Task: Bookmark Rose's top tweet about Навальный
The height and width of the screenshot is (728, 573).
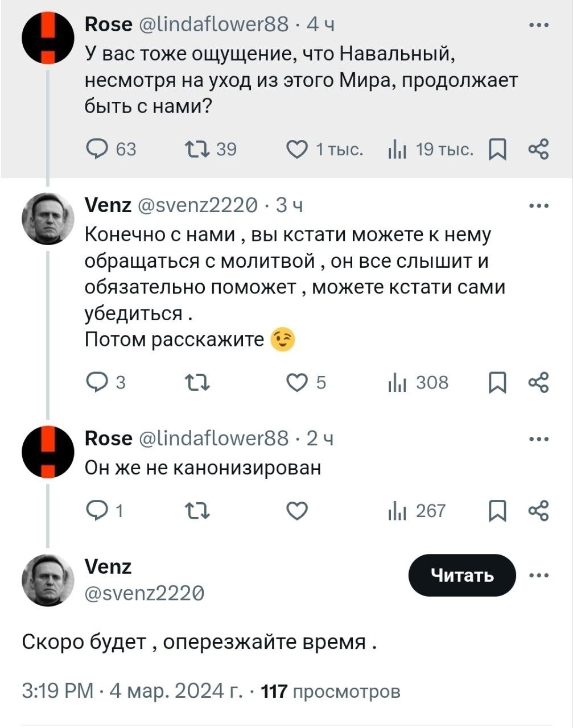Action: 497,150
